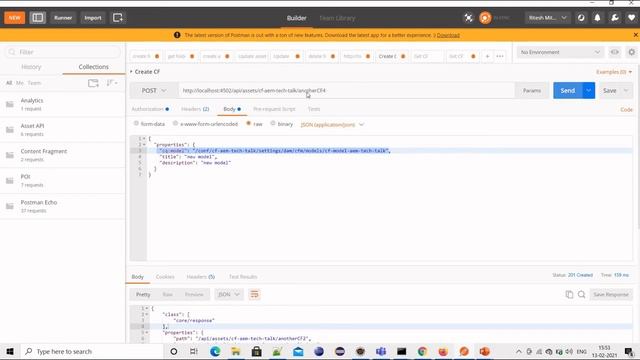Screen dimensions: 640x360
Task: Open the Test Results tab
Action: tap(243, 277)
